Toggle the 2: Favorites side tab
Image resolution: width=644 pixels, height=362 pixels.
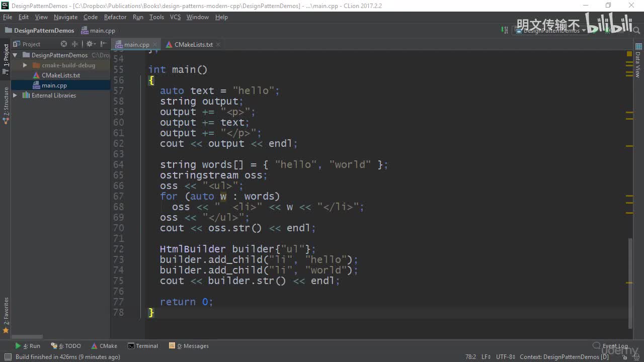(6, 316)
